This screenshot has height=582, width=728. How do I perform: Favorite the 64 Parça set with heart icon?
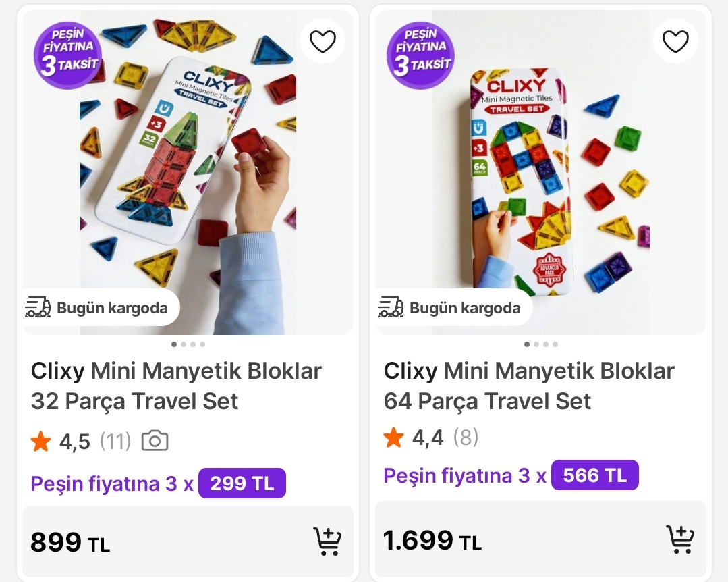675,42
